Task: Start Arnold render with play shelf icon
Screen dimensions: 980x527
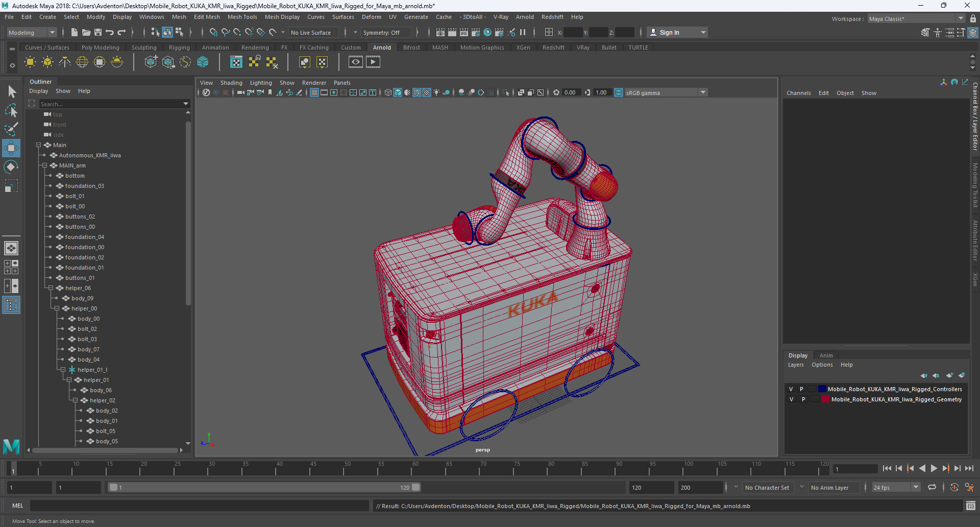Action: coord(373,62)
